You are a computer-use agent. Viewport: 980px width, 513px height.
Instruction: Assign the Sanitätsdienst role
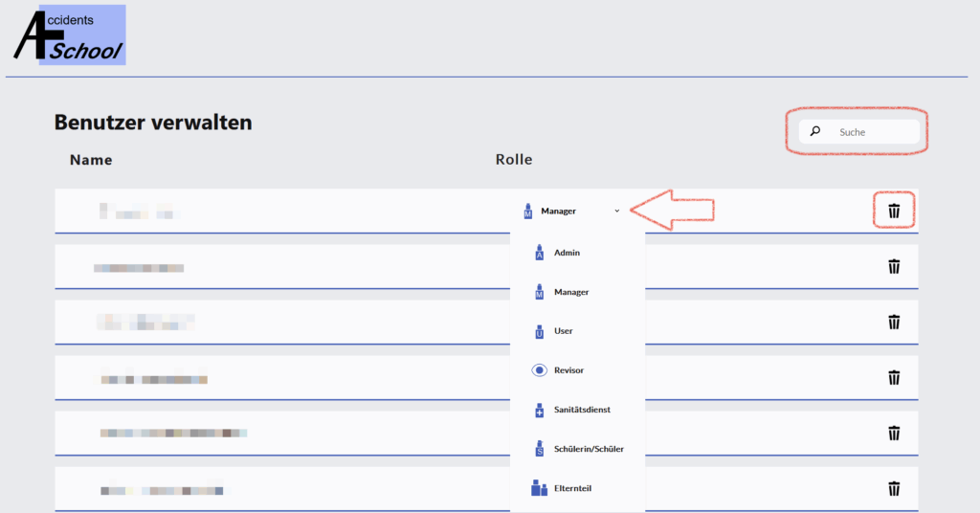click(582, 410)
